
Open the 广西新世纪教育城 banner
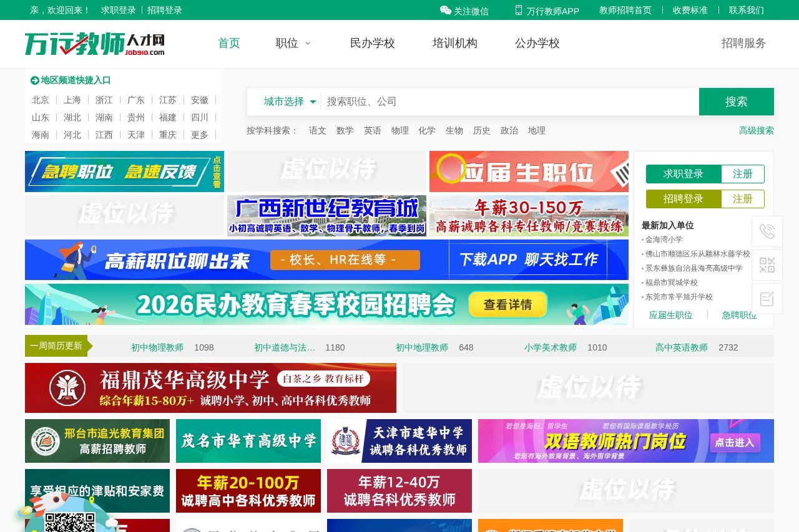point(326,216)
